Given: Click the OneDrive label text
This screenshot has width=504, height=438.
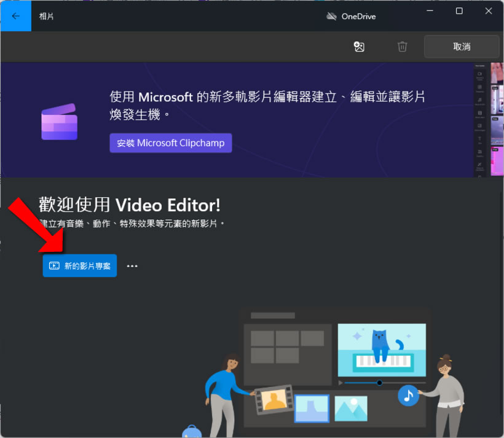Looking at the screenshot, I should click(358, 17).
